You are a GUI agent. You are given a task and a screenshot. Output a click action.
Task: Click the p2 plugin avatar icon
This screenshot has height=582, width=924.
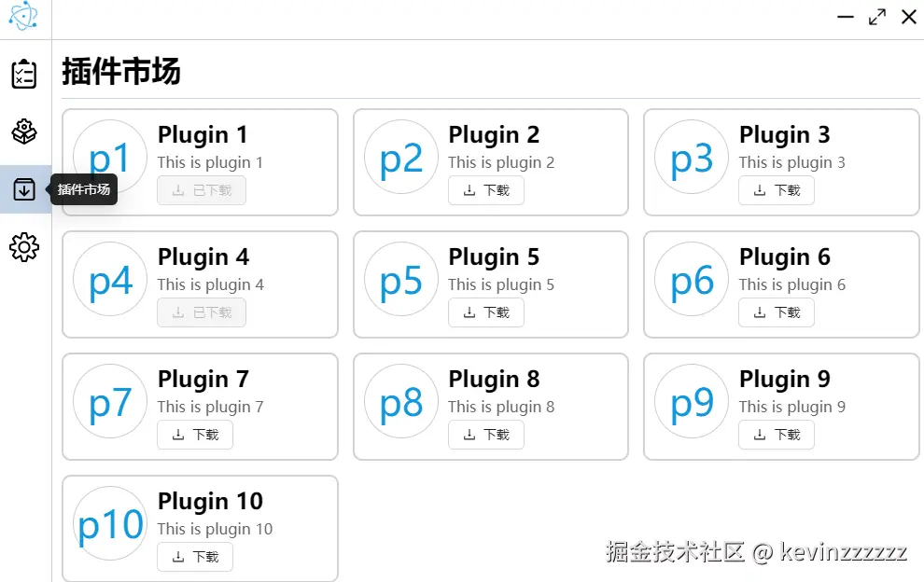401,158
